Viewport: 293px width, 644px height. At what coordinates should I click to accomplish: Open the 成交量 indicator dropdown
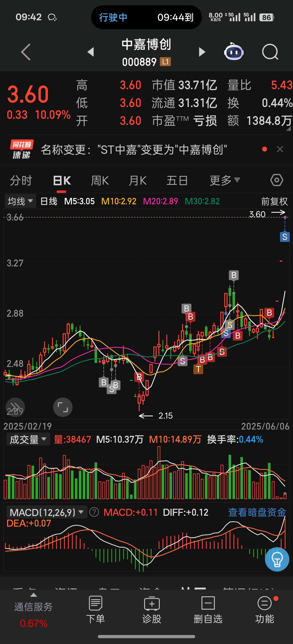pos(28,439)
